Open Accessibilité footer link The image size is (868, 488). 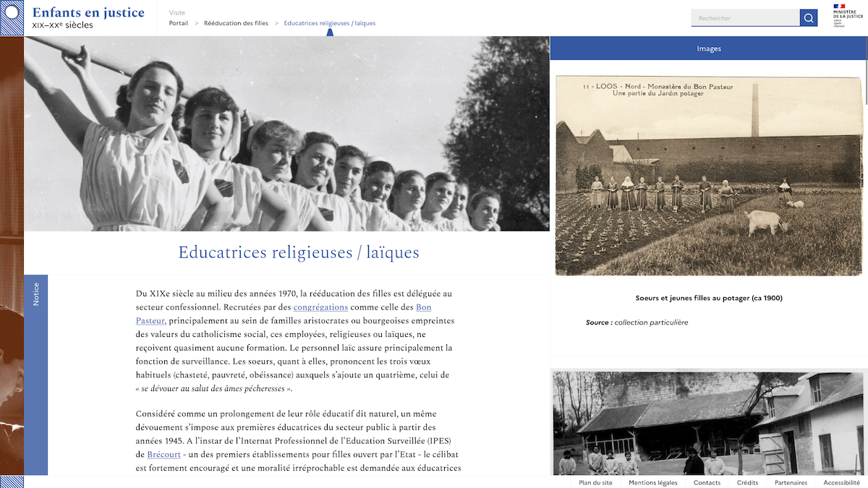841,482
